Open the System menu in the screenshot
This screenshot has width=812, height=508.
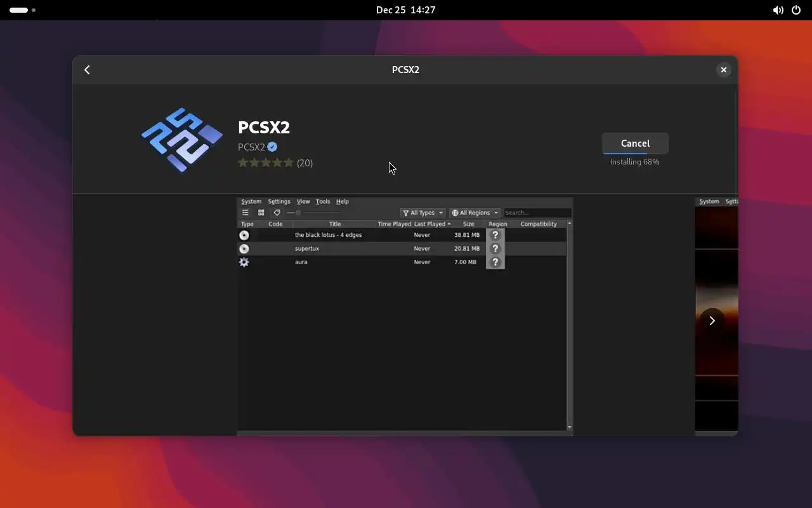(x=251, y=201)
